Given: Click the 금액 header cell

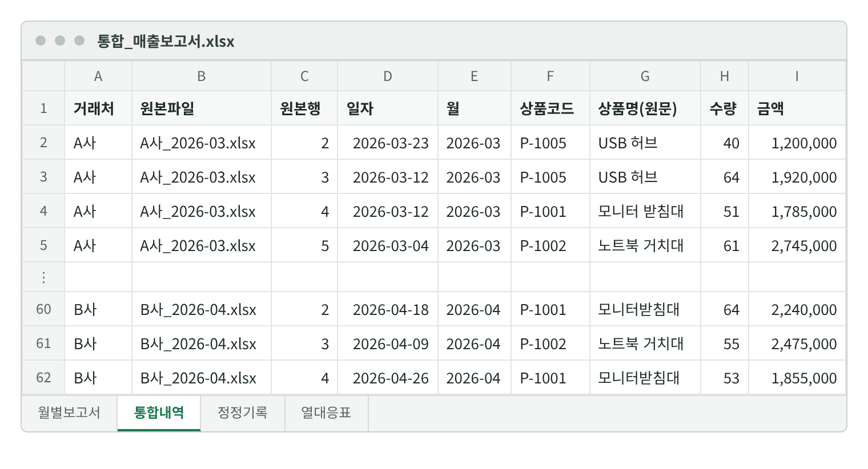Looking at the screenshot, I should [797, 108].
